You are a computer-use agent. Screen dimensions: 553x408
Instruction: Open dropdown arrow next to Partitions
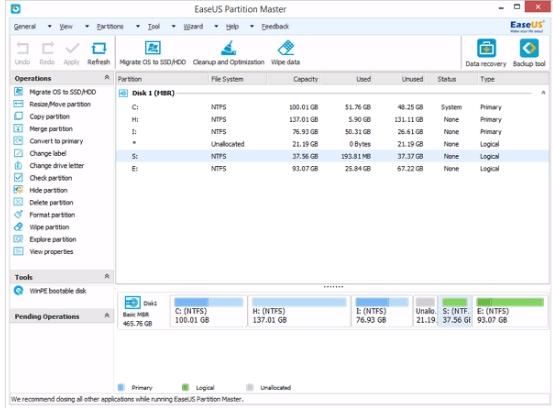pyautogui.click(x=138, y=26)
